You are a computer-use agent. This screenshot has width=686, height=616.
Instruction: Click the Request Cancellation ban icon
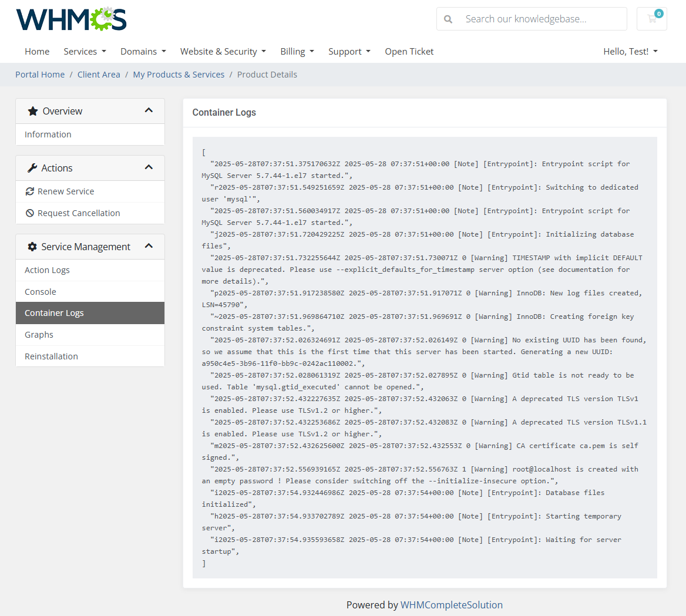30,213
